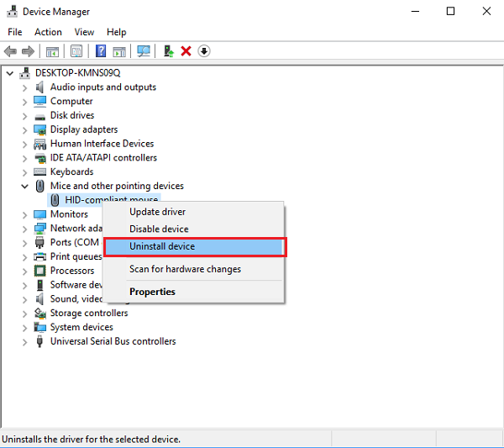Select Update driver in context menu
The height and width of the screenshot is (448, 504).
(x=157, y=212)
